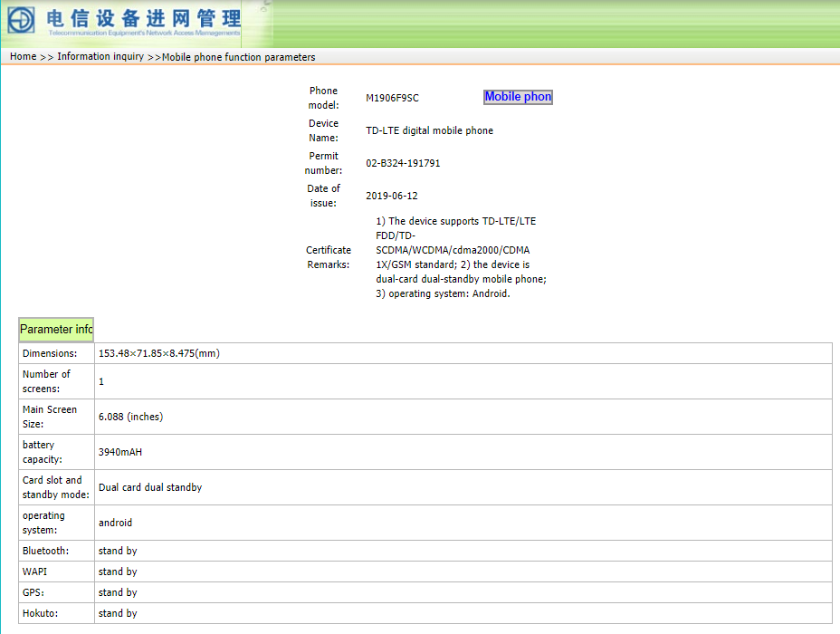Click phone model value M1906F9SC
Image resolution: width=840 pixels, height=634 pixels.
point(392,98)
